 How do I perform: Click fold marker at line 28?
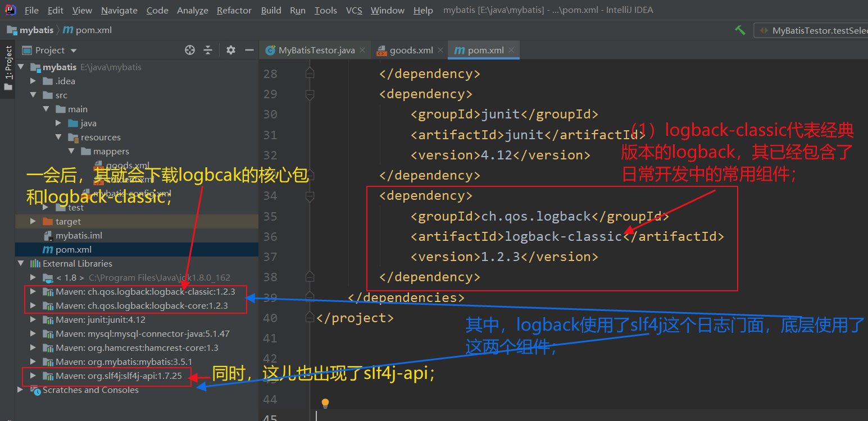click(310, 74)
